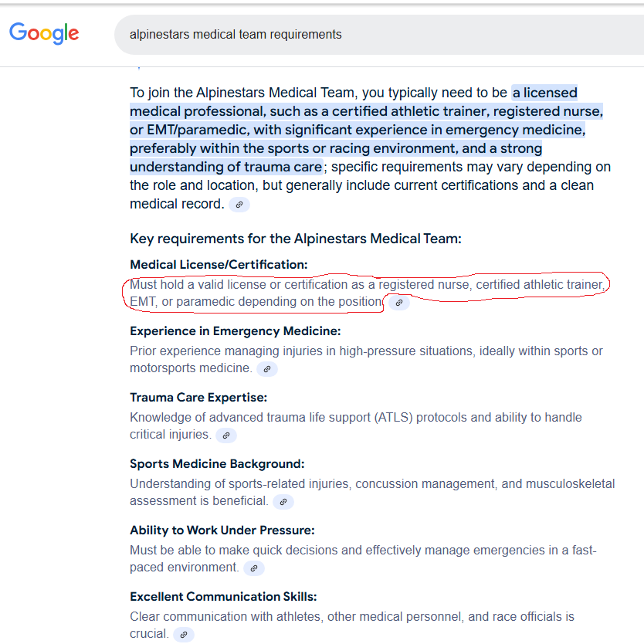The width and height of the screenshot is (644, 644).
Task: Open source link icon for Sports Medicine Background
Action: click(x=283, y=502)
